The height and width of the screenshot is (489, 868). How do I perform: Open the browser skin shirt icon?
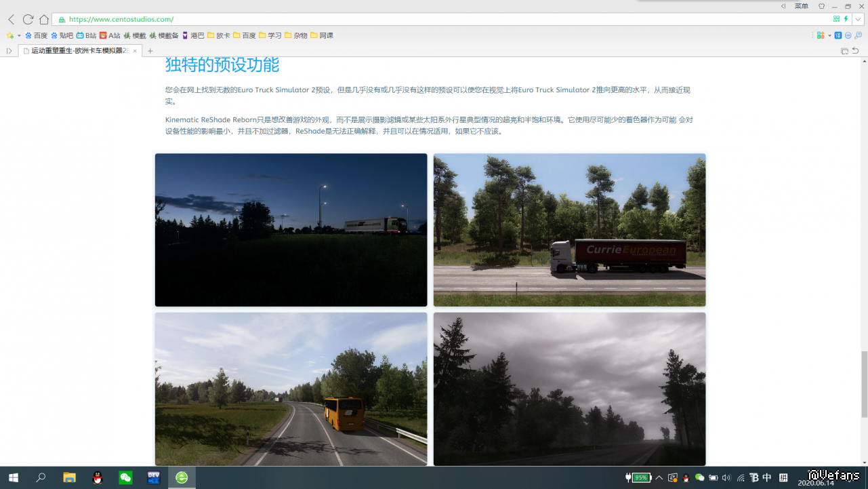822,6
